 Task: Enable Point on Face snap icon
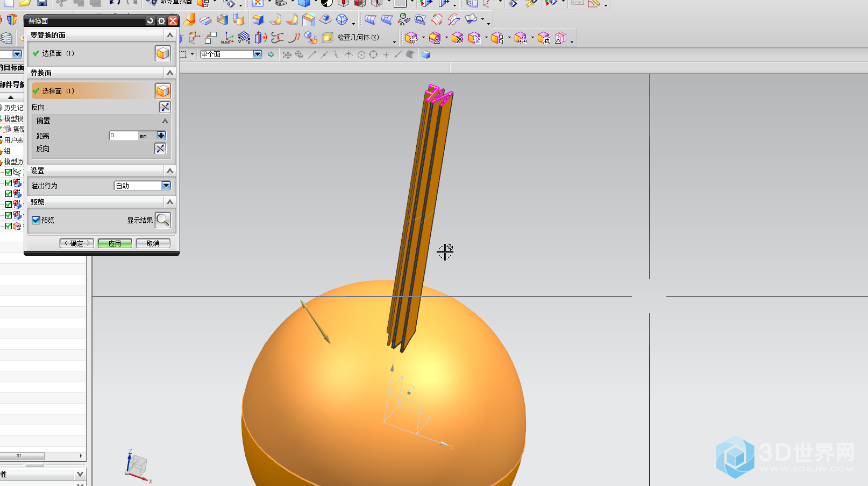click(x=410, y=54)
